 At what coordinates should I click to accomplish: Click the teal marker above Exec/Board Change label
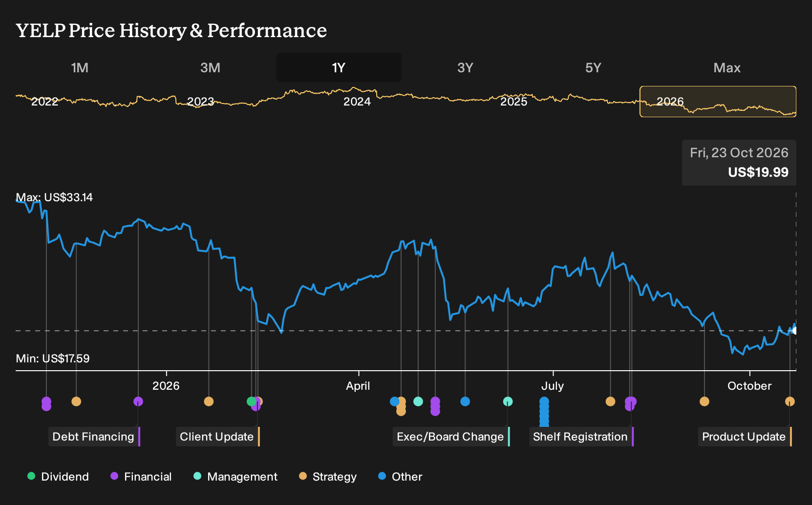coord(508,401)
